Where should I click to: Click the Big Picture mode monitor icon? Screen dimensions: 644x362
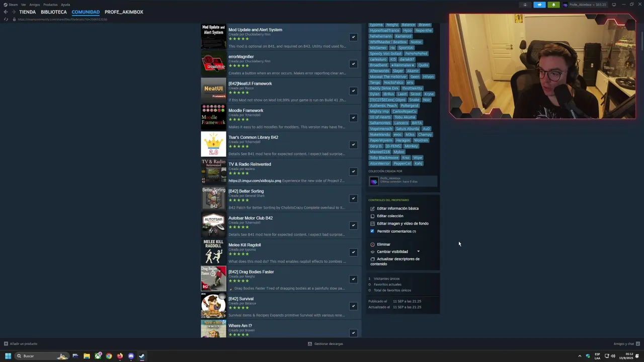(614, 5)
